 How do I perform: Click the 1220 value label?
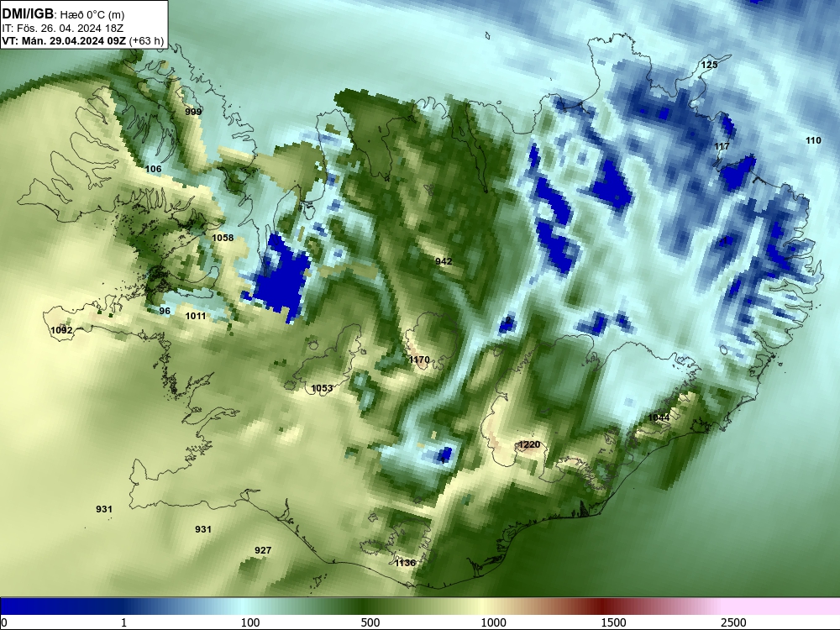tap(529, 444)
